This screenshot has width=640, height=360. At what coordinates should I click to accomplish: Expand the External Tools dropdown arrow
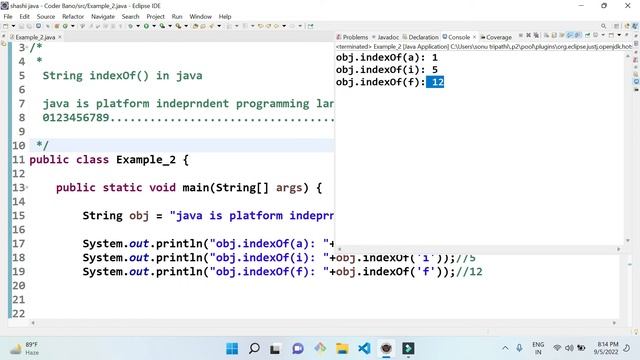pyautogui.click(x=186, y=26)
